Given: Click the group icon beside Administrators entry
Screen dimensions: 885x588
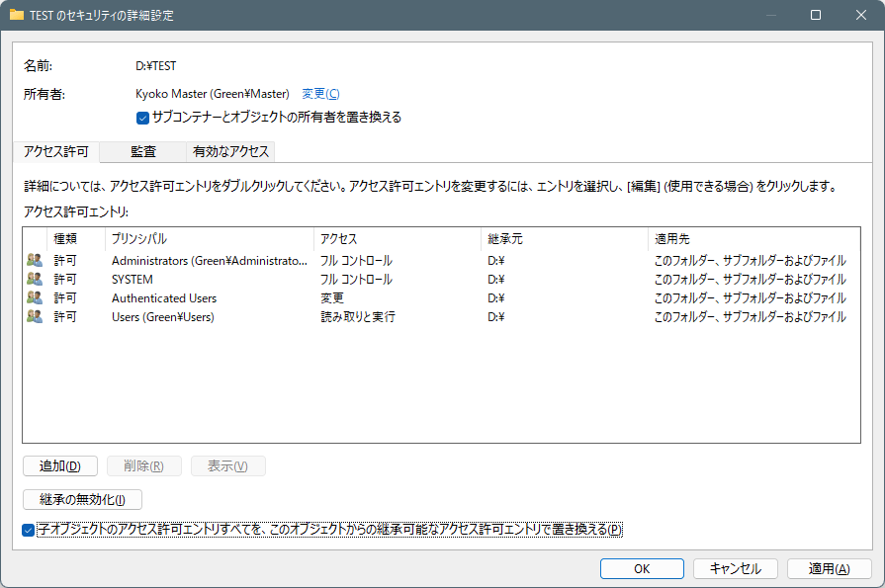Looking at the screenshot, I should pos(35,260).
